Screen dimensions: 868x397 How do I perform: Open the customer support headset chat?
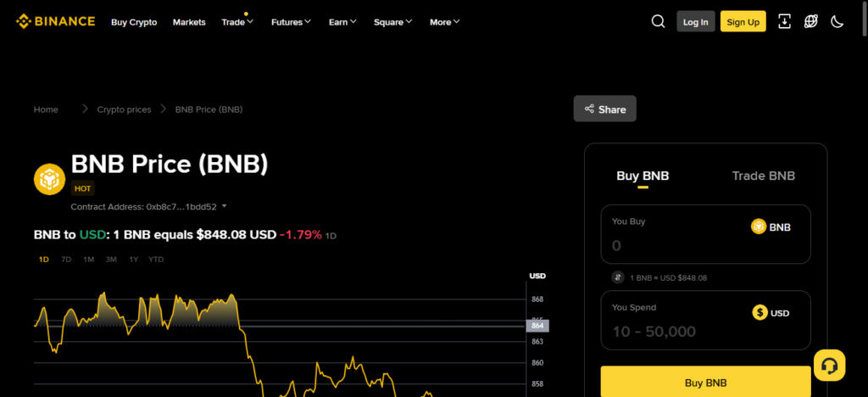(x=829, y=365)
